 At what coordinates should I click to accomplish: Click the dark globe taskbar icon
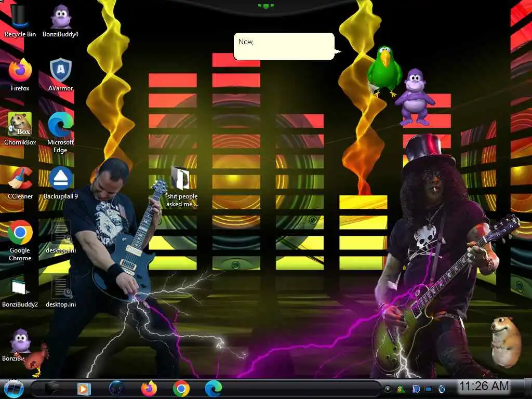(116, 389)
